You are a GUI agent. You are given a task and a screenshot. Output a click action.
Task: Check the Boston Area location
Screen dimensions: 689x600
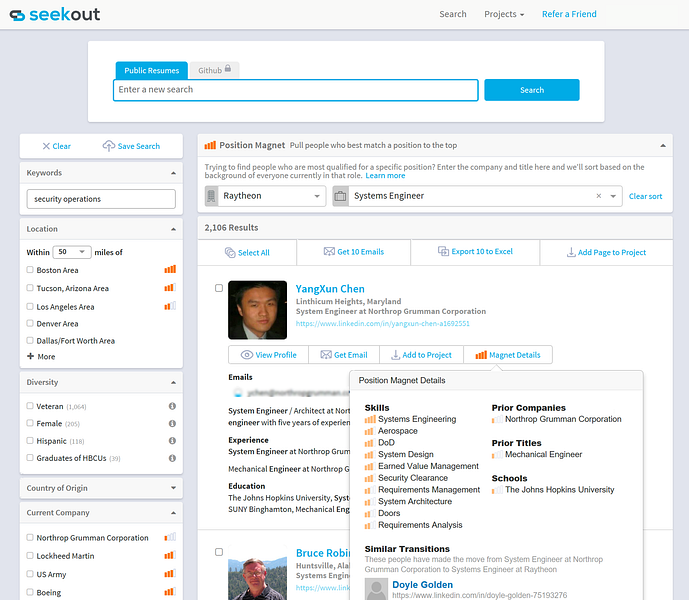pyautogui.click(x=30, y=269)
